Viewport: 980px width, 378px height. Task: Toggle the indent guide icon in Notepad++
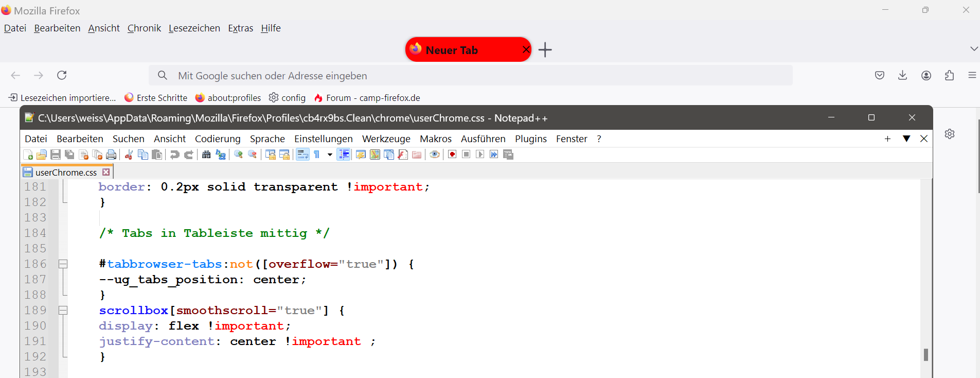click(344, 154)
